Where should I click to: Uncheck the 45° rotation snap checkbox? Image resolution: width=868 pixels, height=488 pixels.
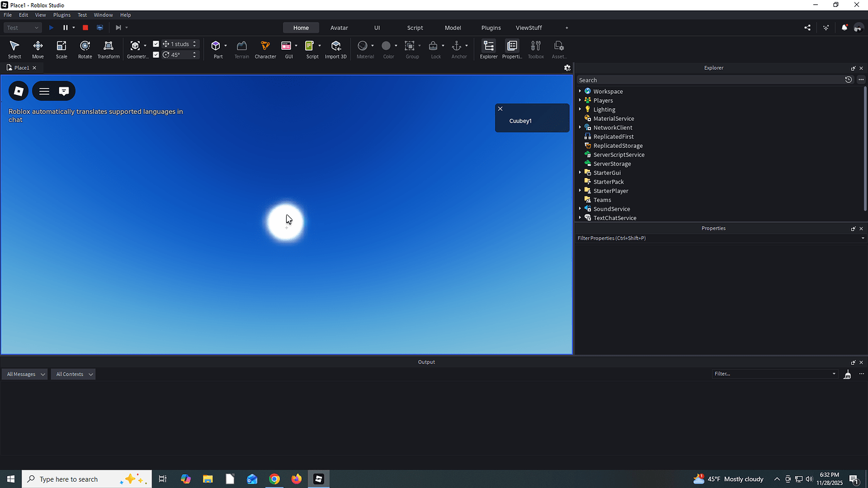pos(156,55)
